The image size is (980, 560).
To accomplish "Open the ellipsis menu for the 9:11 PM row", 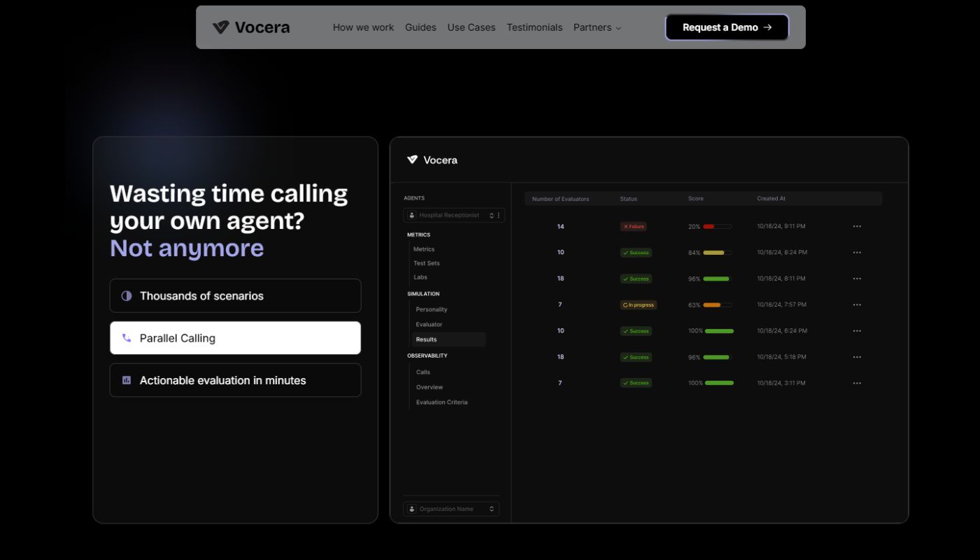I will pos(857,227).
